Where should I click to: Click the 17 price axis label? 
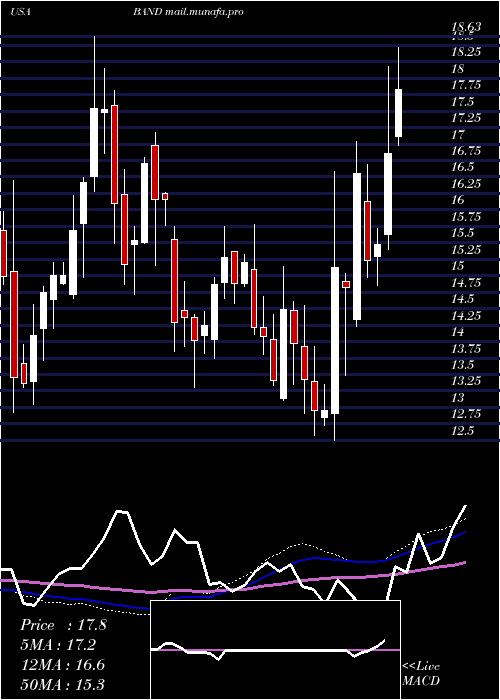(x=458, y=134)
